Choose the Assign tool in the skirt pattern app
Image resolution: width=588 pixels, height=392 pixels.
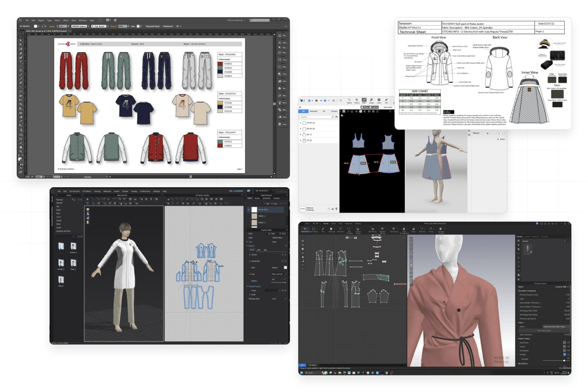[x=371, y=101]
